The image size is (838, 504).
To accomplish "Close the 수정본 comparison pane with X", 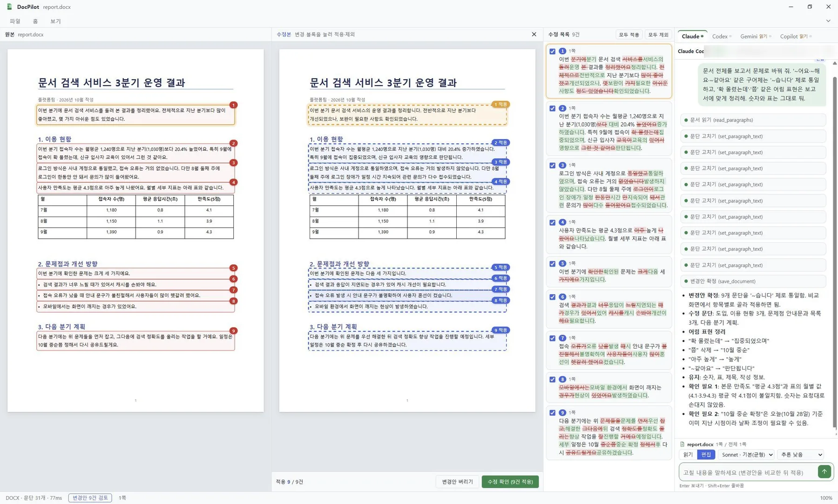I will click(x=534, y=34).
